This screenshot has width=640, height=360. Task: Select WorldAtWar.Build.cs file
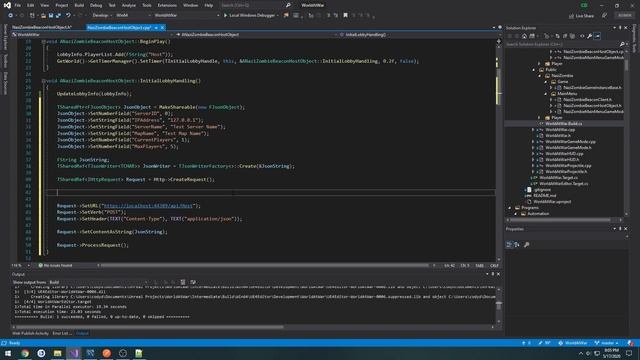click(x=563, y=124)
